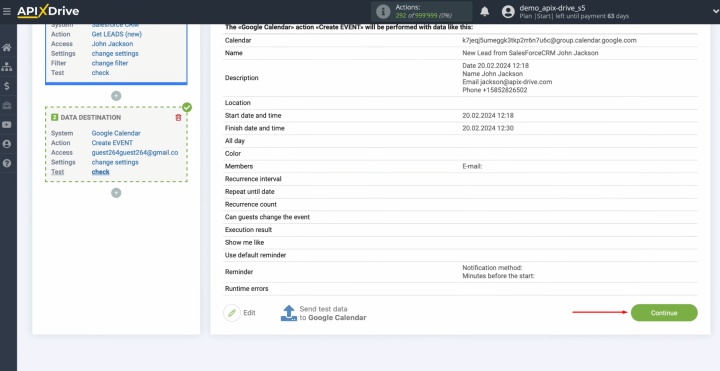This screenshot has height=371, width=720.
Task: Open the briefcase sidebar icon
Action: coord(6,106)
